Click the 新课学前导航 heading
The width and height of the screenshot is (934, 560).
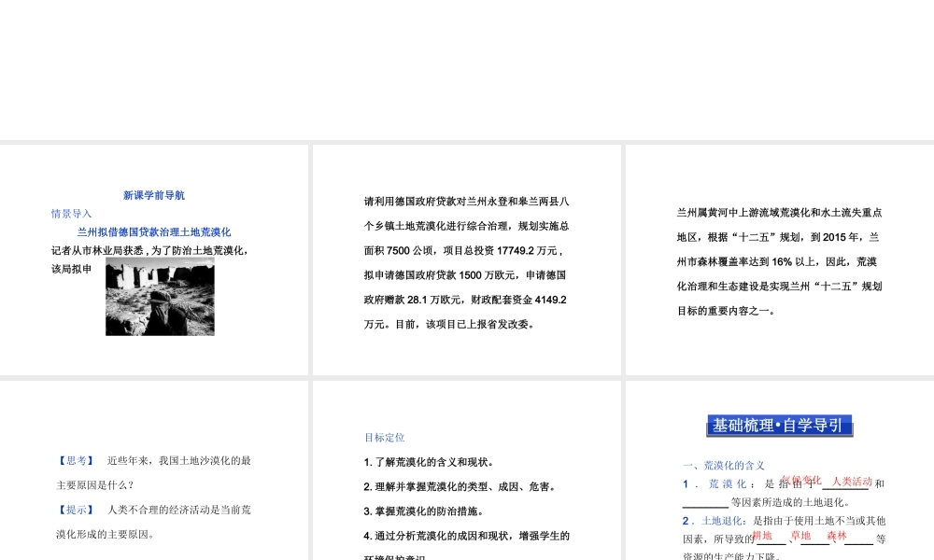[x=152, y=195]
